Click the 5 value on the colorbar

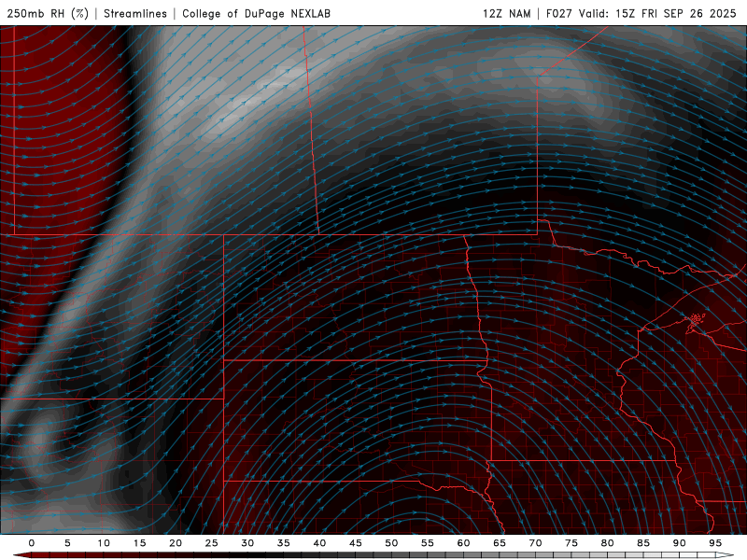click(67, 543)
